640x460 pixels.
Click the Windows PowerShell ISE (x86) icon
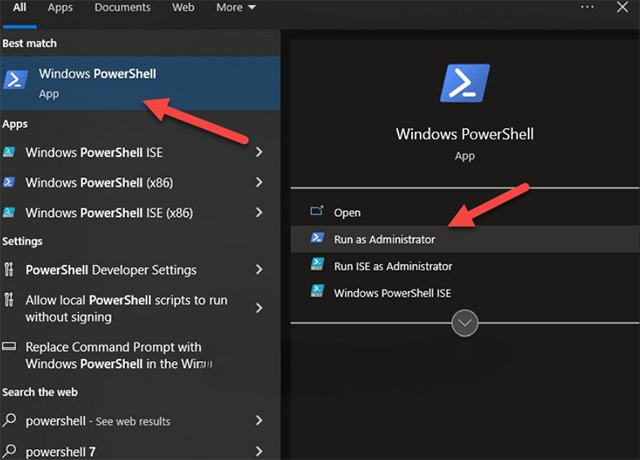pos(9,212)
